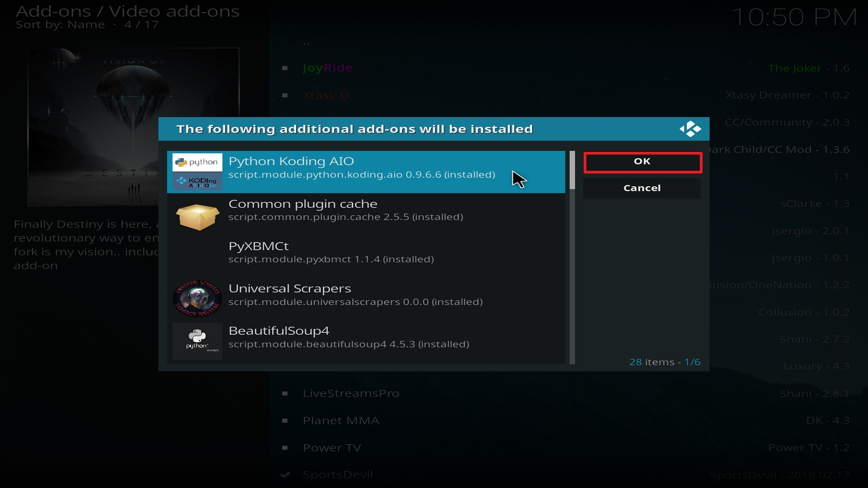
Task: Click the Add-ons / Video add-ons heading
Action: pyautogui.click(x=127, y=11)
